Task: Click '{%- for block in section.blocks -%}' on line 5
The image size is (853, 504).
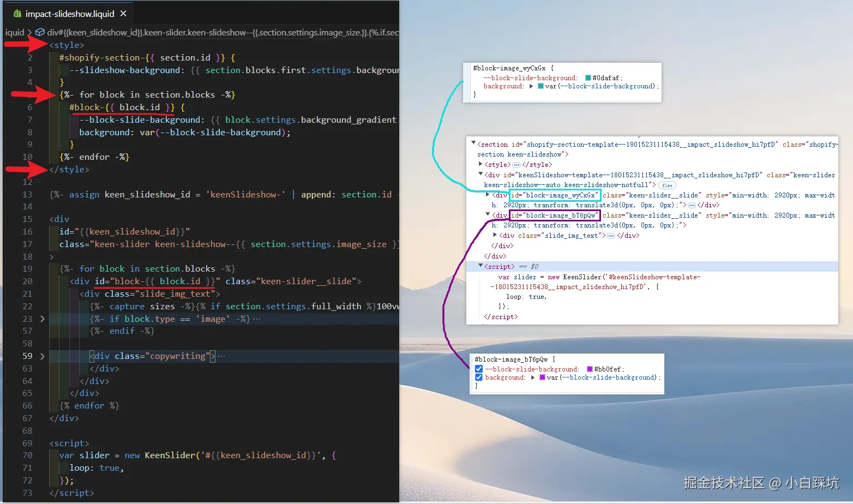Action: pos(147,95)
